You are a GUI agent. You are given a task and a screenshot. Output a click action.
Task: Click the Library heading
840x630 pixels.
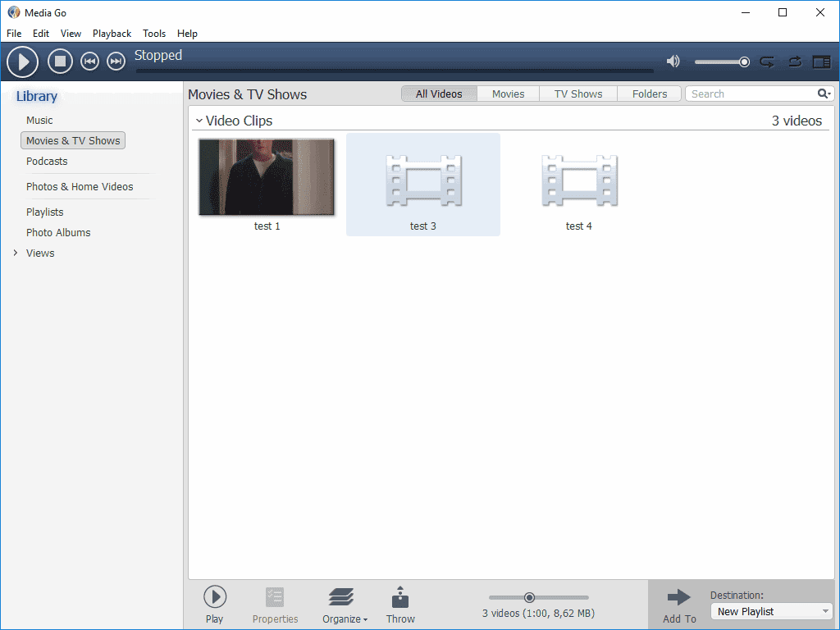[x=36, y=96]
